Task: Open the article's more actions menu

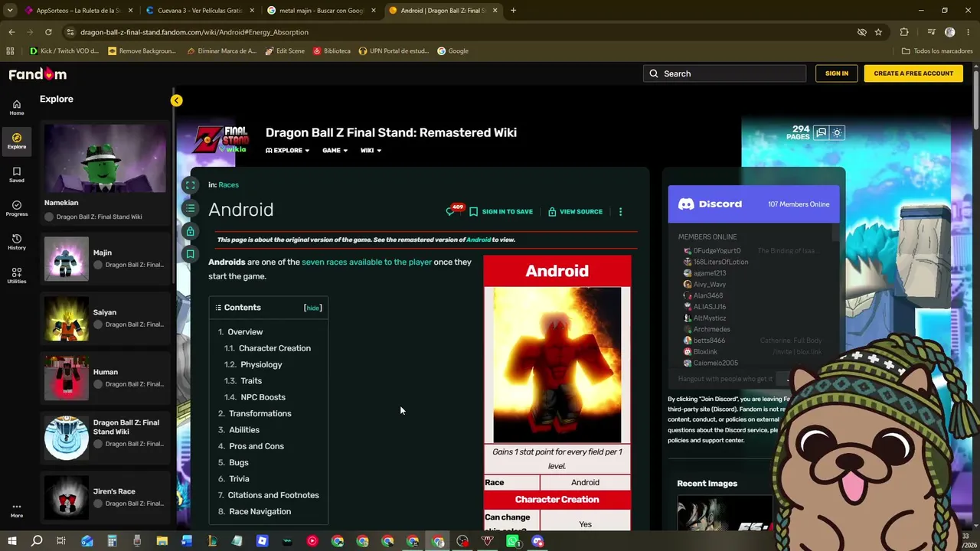Action: pos(620,211)
